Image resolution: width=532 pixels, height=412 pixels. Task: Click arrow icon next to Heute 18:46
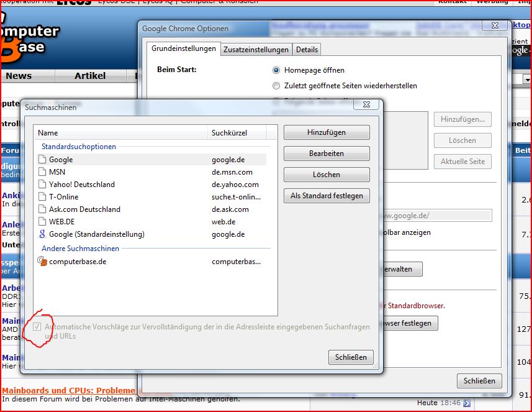pyautogui.click(x=467, y=403)
